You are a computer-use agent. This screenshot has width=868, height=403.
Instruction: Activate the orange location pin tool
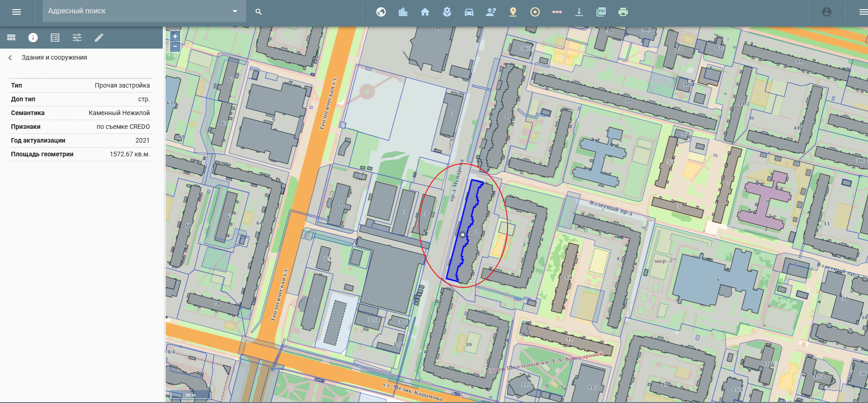tap(513, 12)
